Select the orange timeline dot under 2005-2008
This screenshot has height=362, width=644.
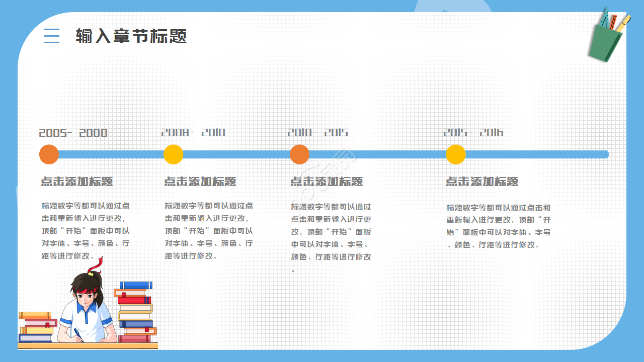pyautogui.click(x=49, y=154)
